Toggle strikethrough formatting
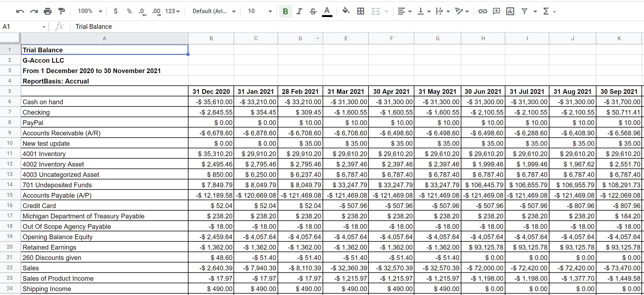The height and width of the screenshot is (295, 644). point(313,11)
